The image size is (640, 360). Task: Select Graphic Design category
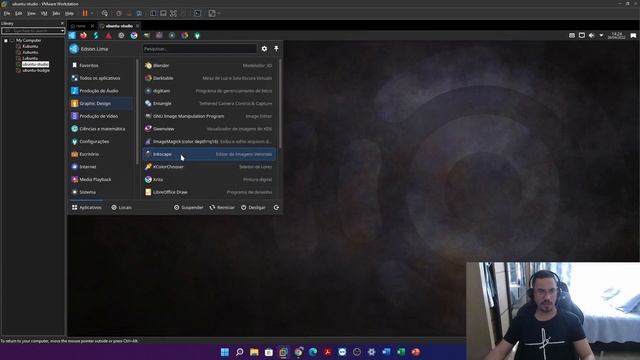[101, 103]
